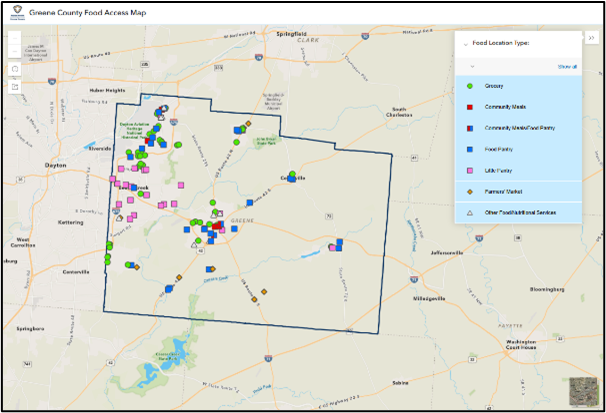Toggle the Community Meals legend filter
The image size is (606, 413).
(506, 108)
